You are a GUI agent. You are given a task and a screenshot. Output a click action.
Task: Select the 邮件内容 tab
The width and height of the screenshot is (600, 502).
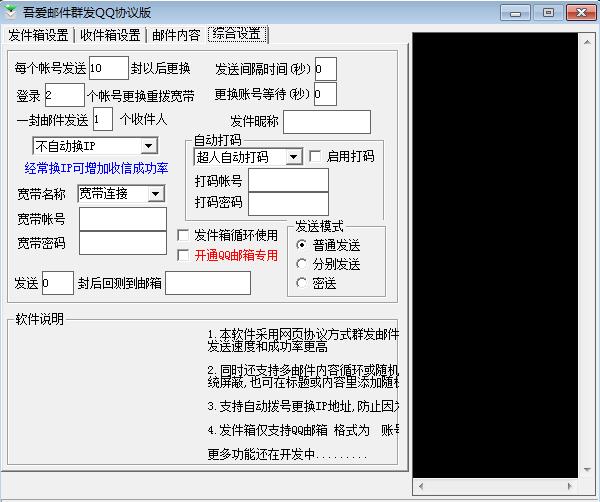[x=176, y=35]
